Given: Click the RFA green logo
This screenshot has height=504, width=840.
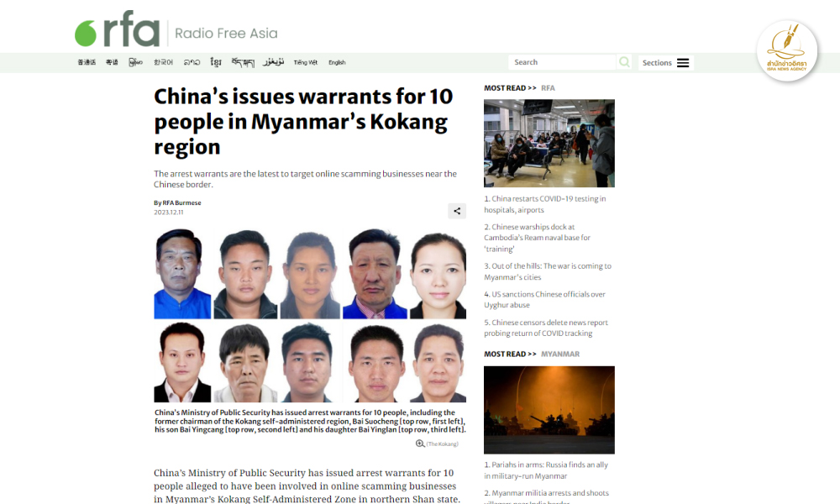Looking at the screenshot, I should click(117, 29).
